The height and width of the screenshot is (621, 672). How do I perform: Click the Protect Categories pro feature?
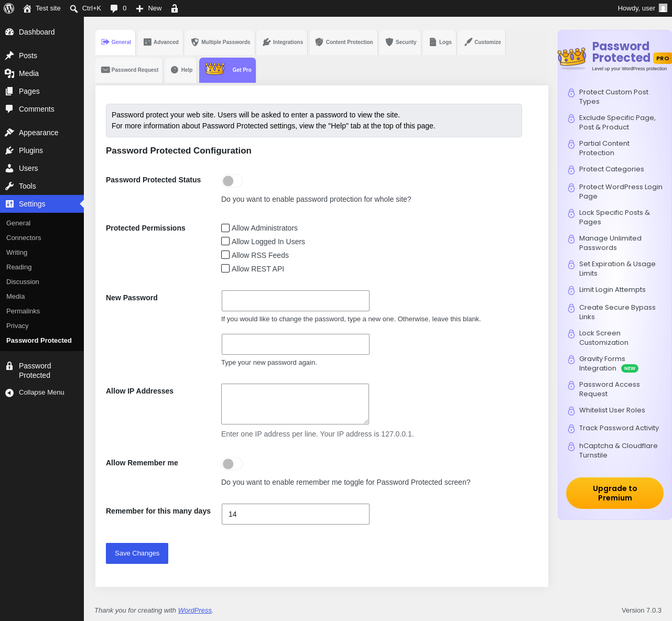[x=611, y=169]
